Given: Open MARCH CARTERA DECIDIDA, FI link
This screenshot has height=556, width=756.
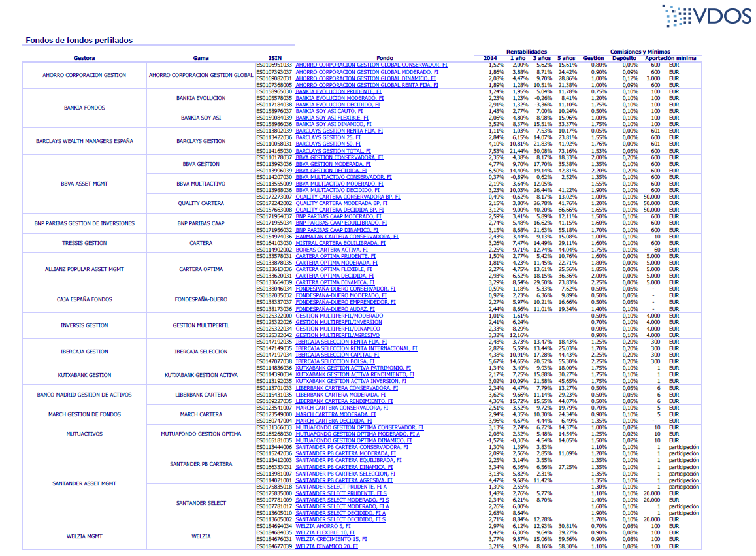Looking at the screenshot, I should click(334, 421).
